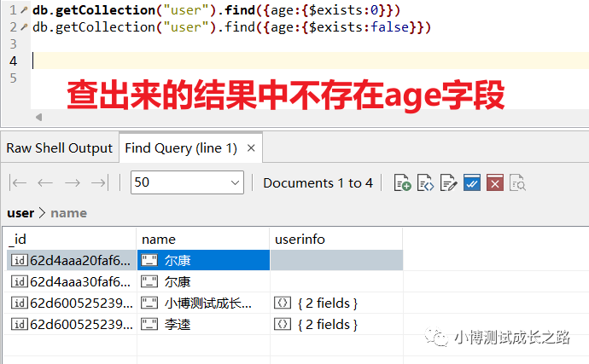Select id cell 62d4aaa30faf6...
The width and height of the screenshot is (589, 364).
click(x=72, y=281)
